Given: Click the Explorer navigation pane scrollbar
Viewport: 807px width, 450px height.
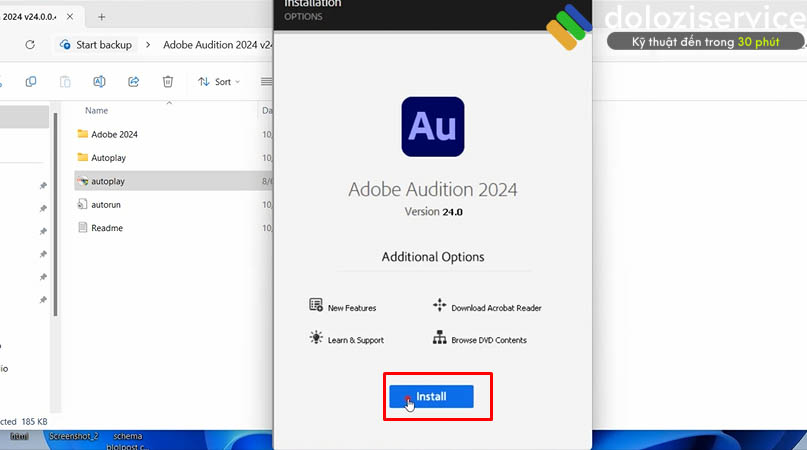Looking at the screenshot, I should click(x=55, y=214).
